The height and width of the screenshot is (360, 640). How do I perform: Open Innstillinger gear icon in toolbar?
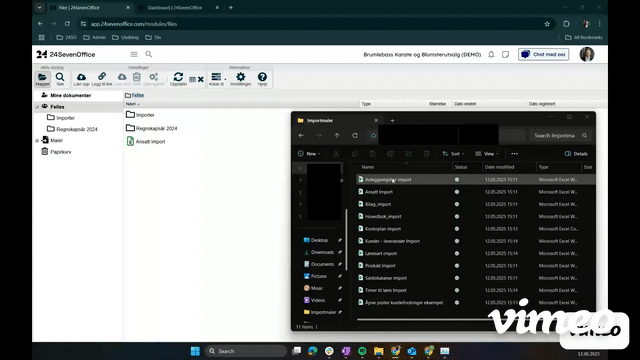point(240,78)
